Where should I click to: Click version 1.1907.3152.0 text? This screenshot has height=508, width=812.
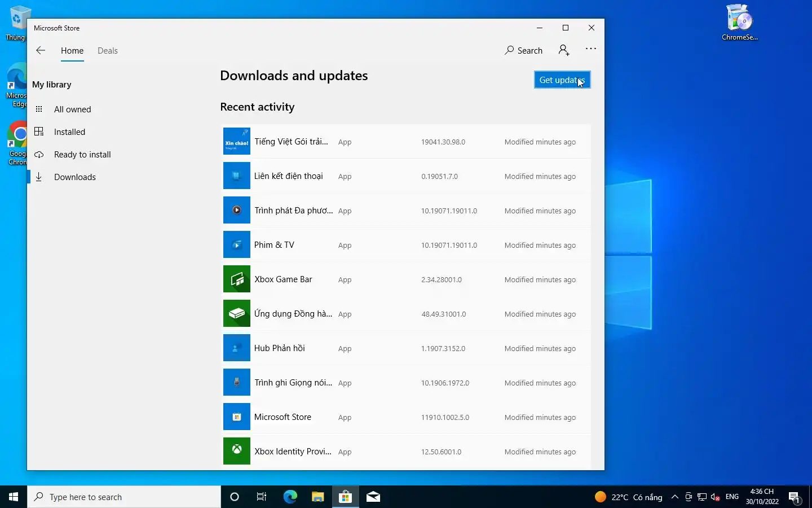(x=443, y=349)
